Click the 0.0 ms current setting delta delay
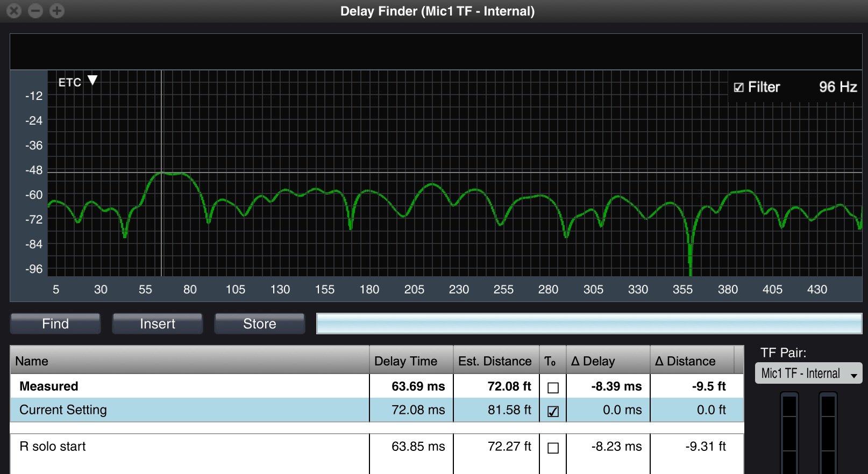This screenshot has height=474, width=868. coord(622,410)
